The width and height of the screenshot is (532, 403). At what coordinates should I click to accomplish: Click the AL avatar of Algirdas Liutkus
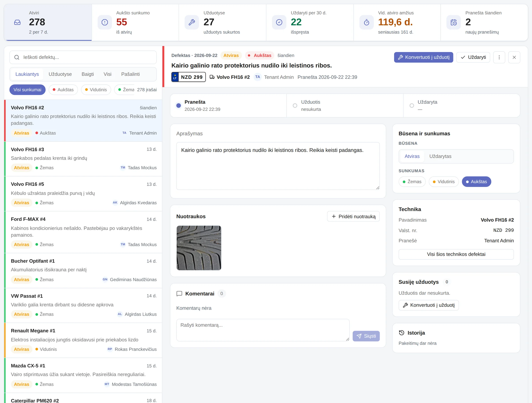[x=120, y=314]
